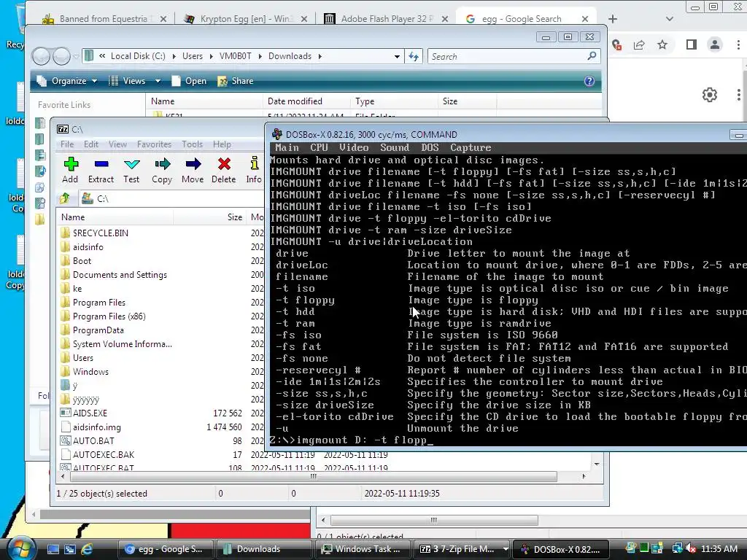Viewport: 747px width, 560px height.
Task: Switch to Adobe Flash Player browser tab
Action: tap(386, 18)
